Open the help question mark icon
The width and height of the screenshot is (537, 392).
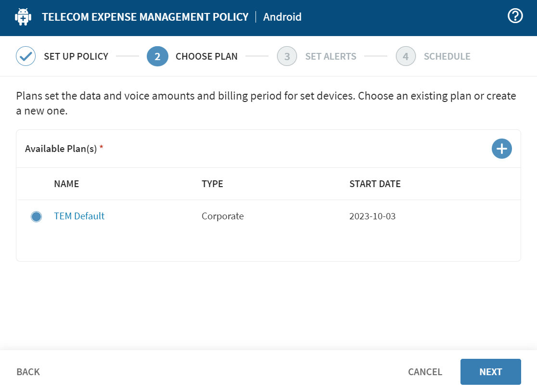tap(515, 16)
